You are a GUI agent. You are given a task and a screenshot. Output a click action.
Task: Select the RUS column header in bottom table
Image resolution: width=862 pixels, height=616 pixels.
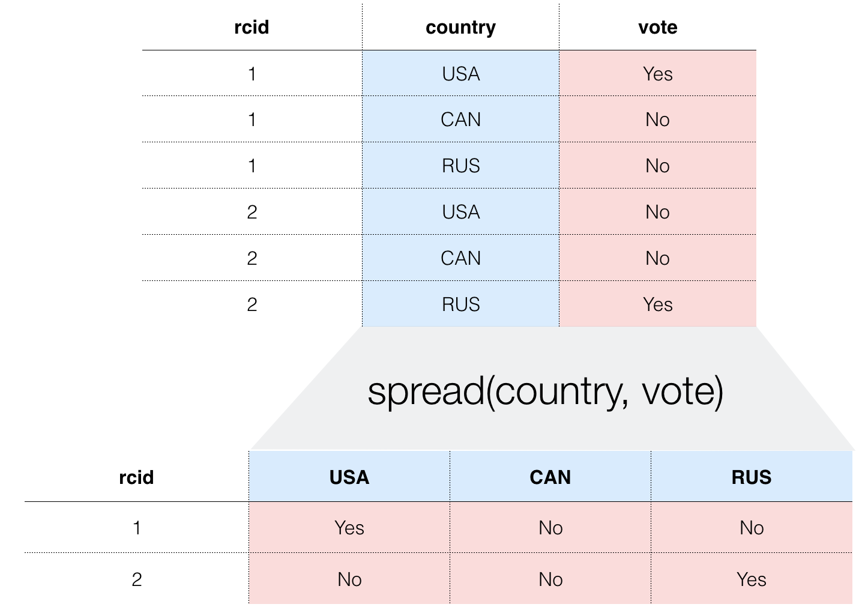[752, 477]
